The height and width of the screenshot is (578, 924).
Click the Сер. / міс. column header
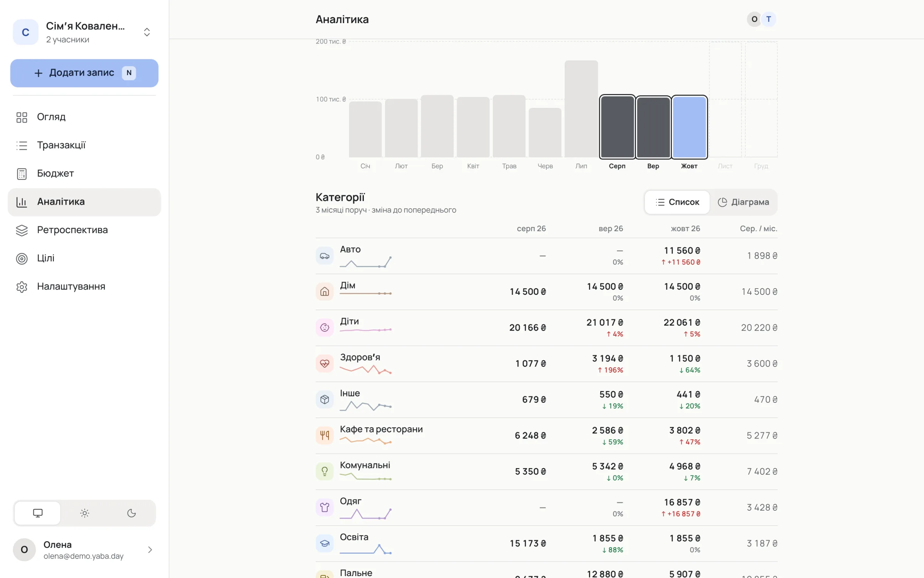[758, 229]
